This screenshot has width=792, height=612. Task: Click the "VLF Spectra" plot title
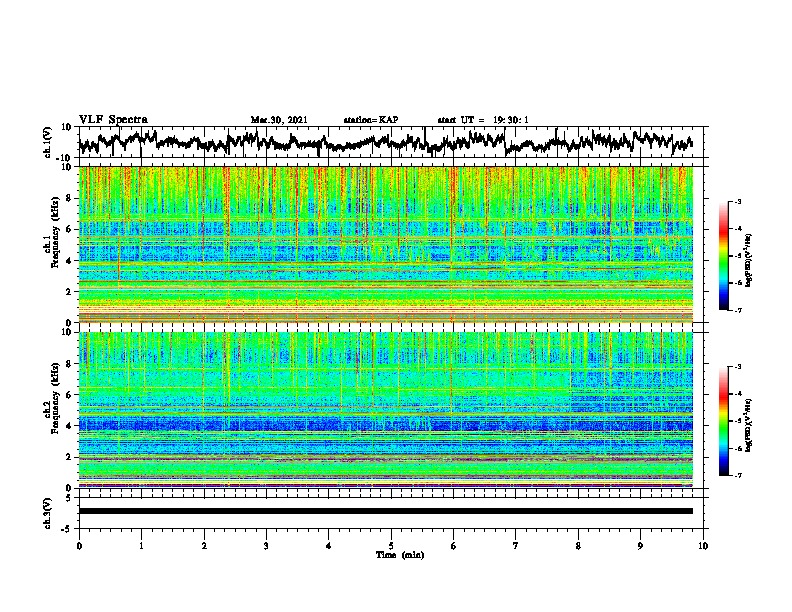click(x=113, y=120)
